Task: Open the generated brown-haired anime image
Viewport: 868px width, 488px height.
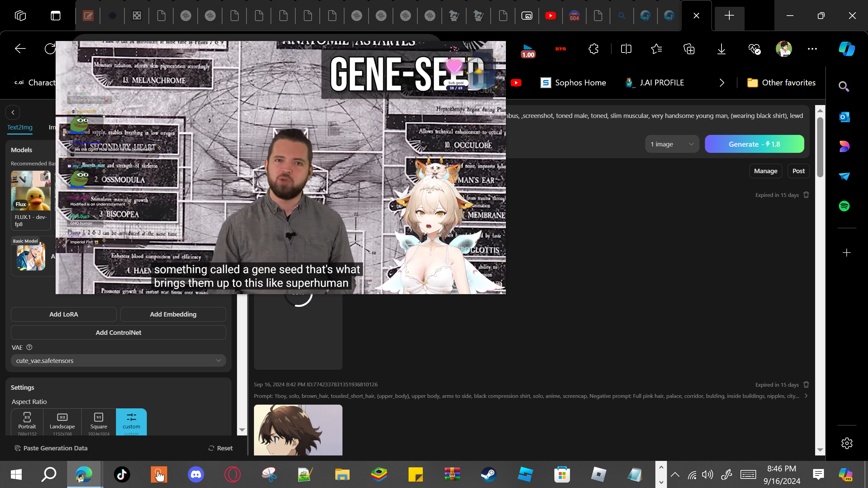Action: (x=298, y=430)
